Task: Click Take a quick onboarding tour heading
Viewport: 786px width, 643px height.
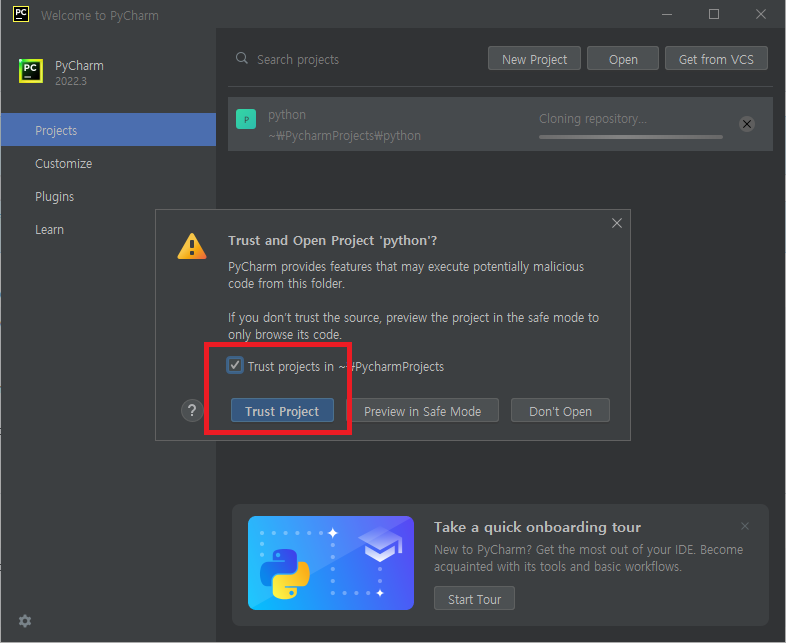Action: tap(537, 527)
